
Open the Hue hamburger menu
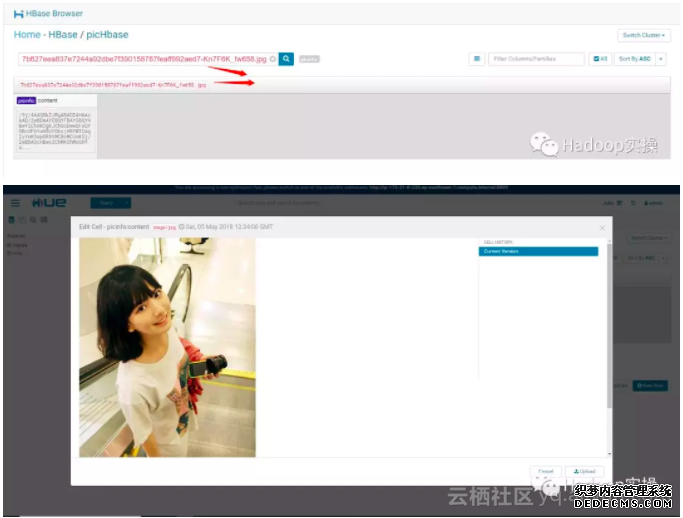[14, 202]
